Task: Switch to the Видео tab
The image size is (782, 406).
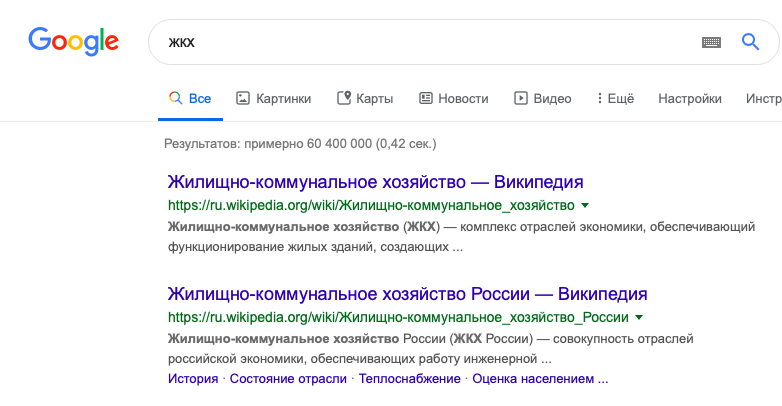Action: pos(552,98)
